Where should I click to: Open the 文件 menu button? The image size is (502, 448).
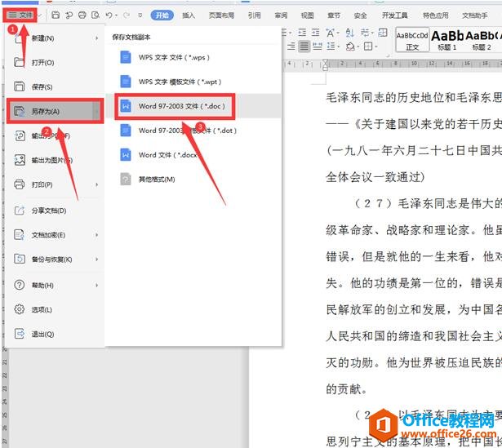click(x=20, y=15)
